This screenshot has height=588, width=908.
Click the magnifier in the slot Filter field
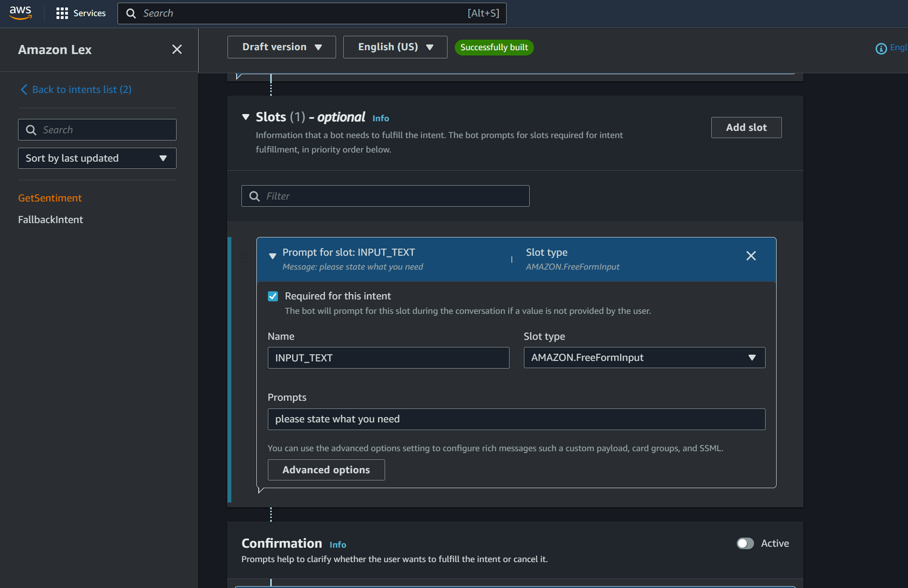(x=254, y=196)
